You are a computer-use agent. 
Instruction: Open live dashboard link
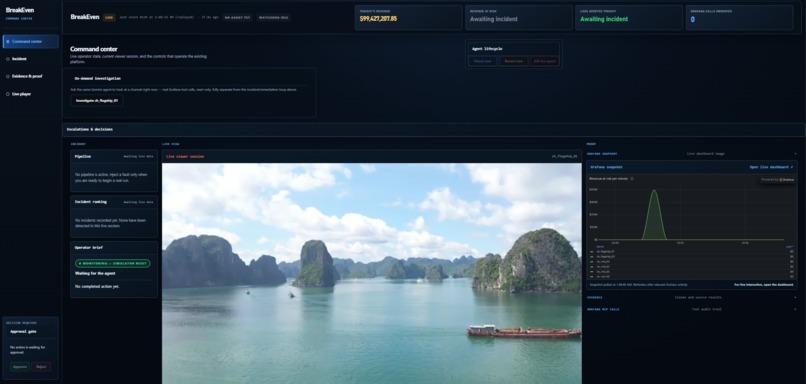tap(771, 167)
